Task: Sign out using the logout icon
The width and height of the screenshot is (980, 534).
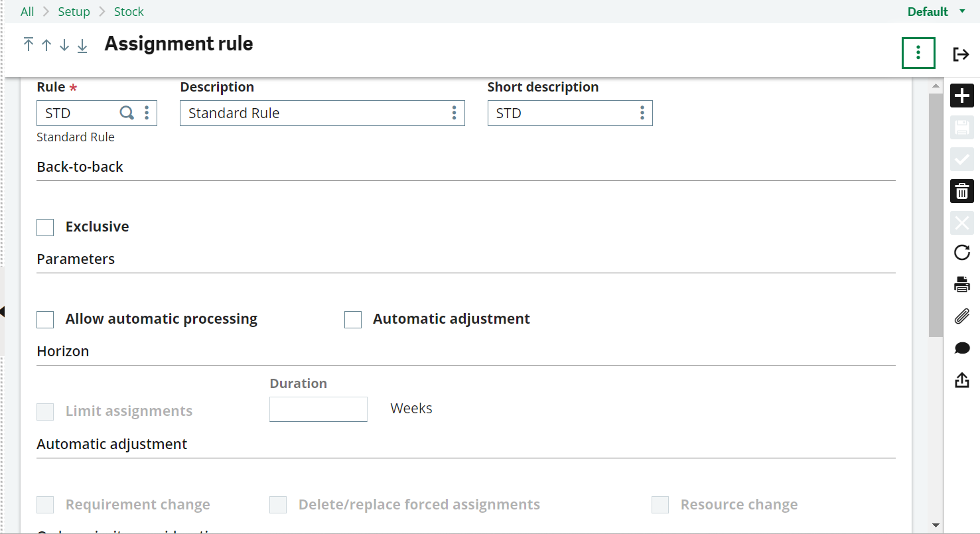Action: pyautogui.click(x=961, y=54)
